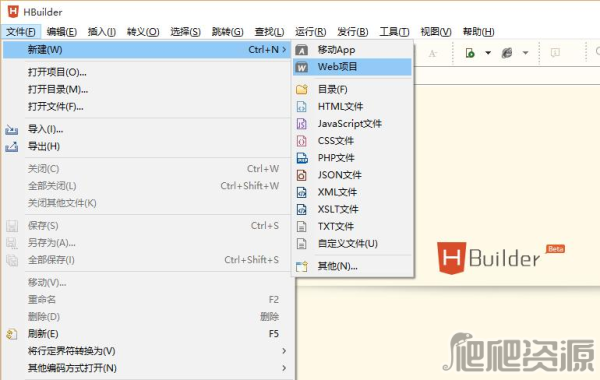Click the JavaScript文件 JS icon
Screen dimensions: 600x380
point(302,124)
